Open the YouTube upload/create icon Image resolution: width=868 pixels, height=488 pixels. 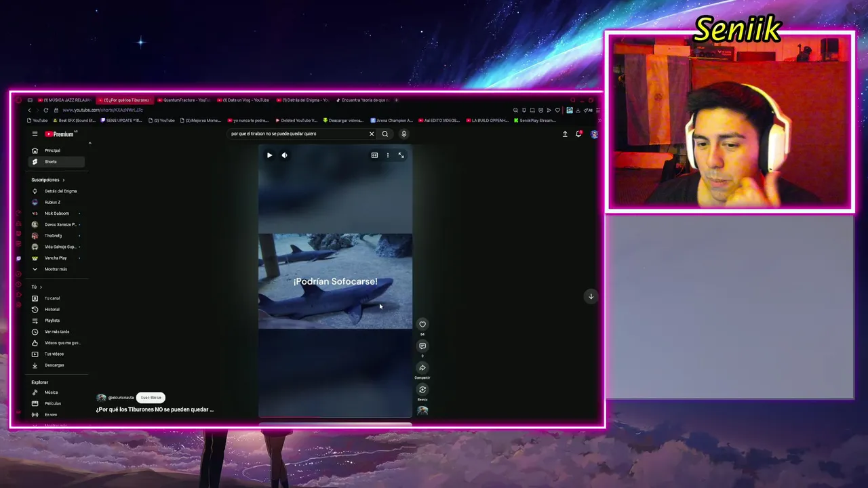tap(565, 134)
